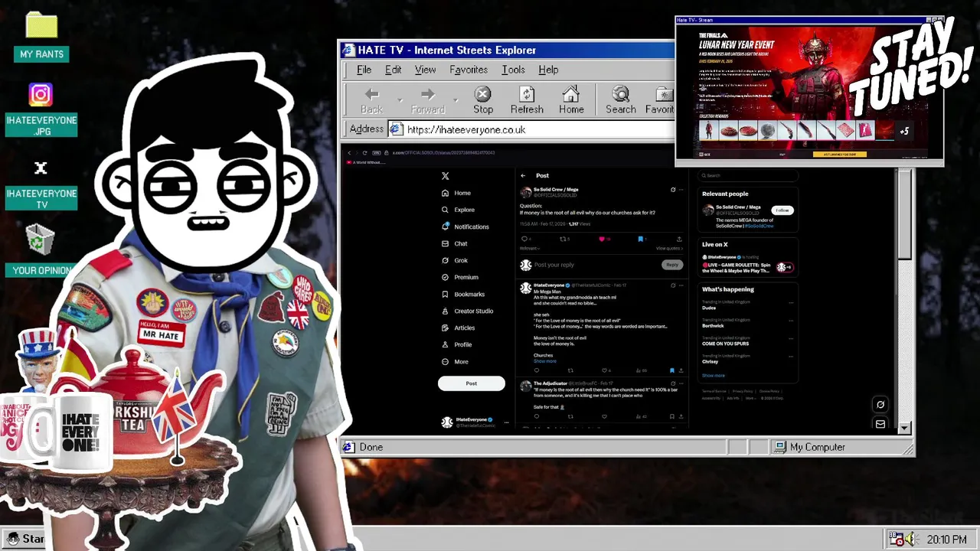980x551 pixels.
Task: Follow So Solid Crew / Mega
Action: (x=782, y=210)
